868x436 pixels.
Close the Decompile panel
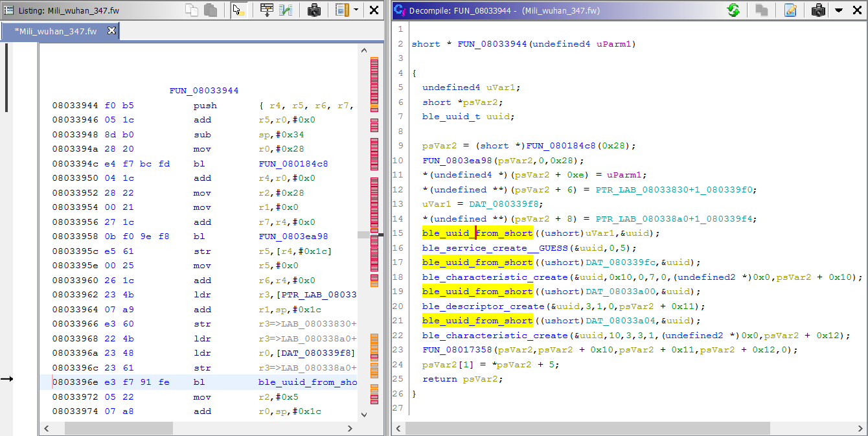(x=857, y=10)
